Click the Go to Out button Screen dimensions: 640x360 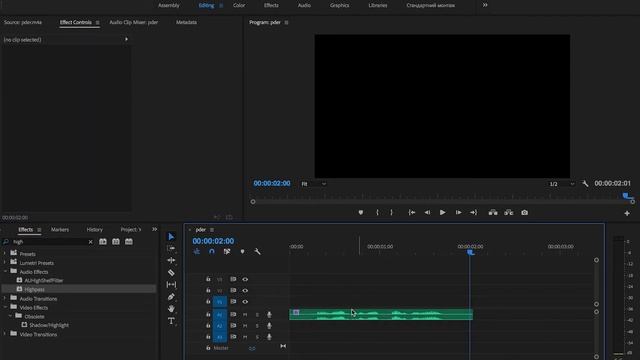[473, 213]
